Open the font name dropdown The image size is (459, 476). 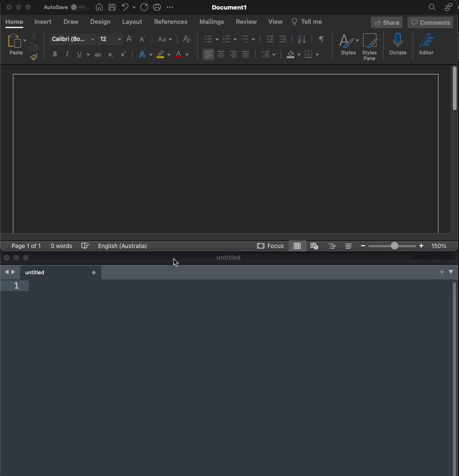click(x=92, y=39)
